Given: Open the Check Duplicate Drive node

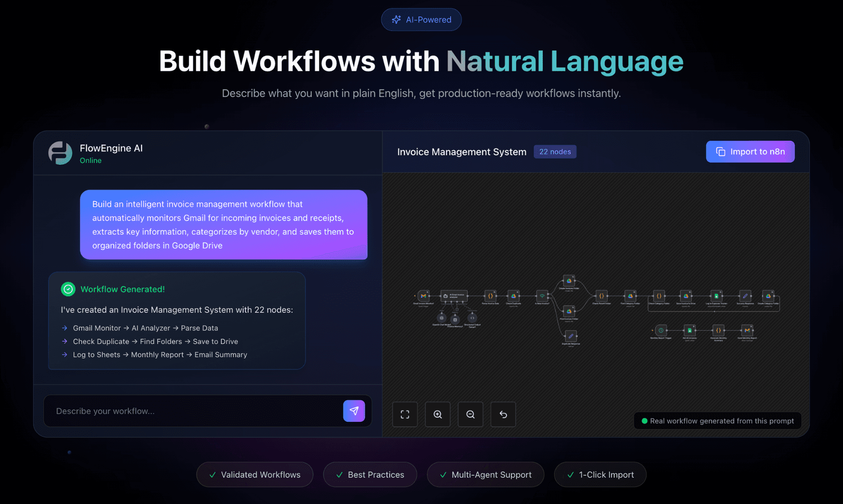Looking at the screenshot, I should coord(513,296).
